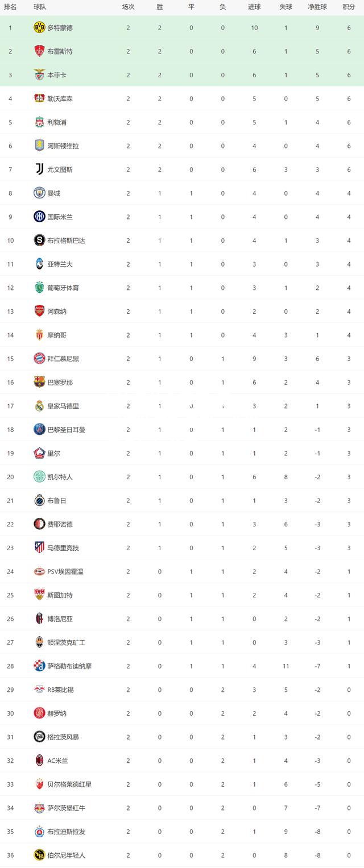Screen dimensions: 364x868
Task: Click the Paris Saint-Germain logo
Action: click(x=39, y=430)
